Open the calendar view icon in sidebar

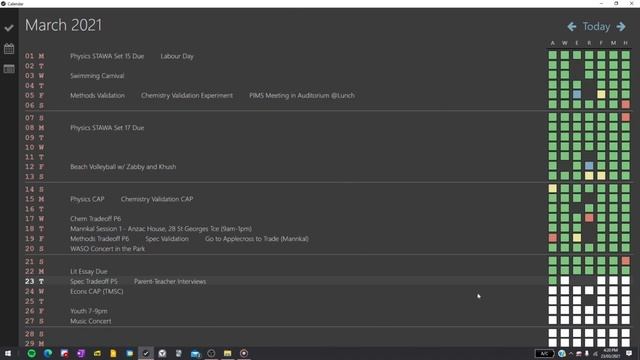pos(9,49)
